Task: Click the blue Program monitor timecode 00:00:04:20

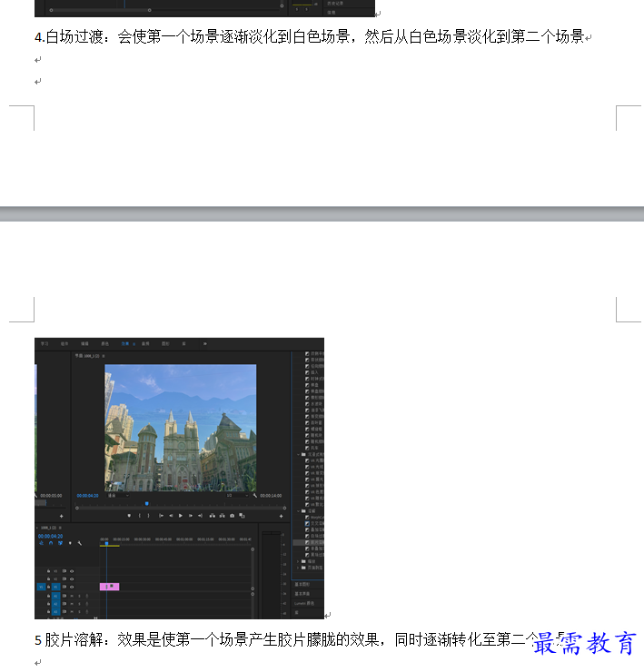Action: click(x=87, y=496)
